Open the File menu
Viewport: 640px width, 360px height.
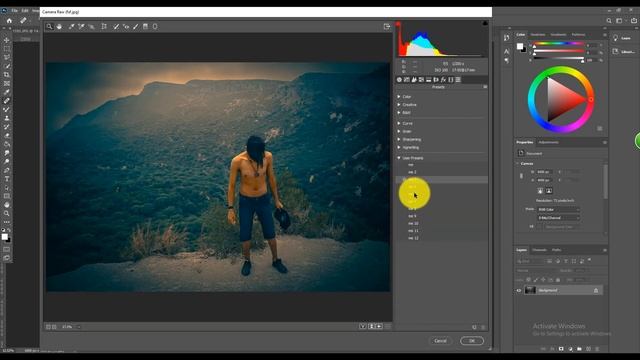[x=15, y=10]
